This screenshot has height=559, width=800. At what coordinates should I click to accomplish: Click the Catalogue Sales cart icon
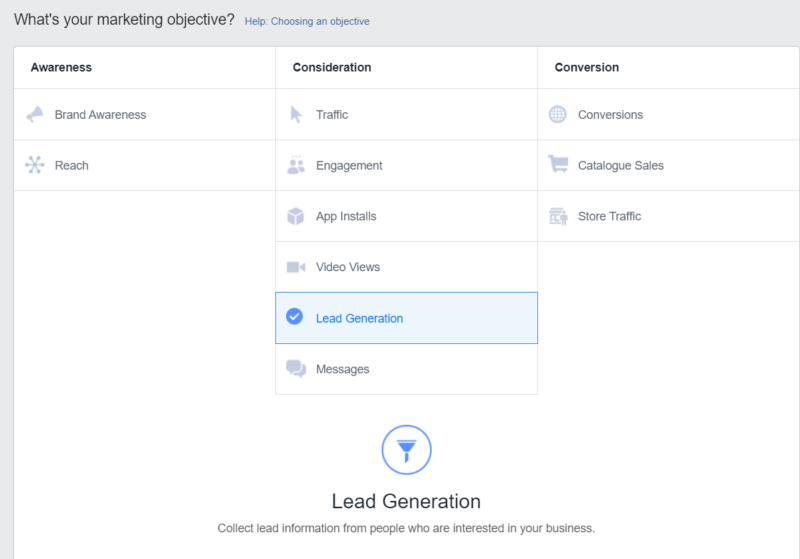click(x=558, y=165)
